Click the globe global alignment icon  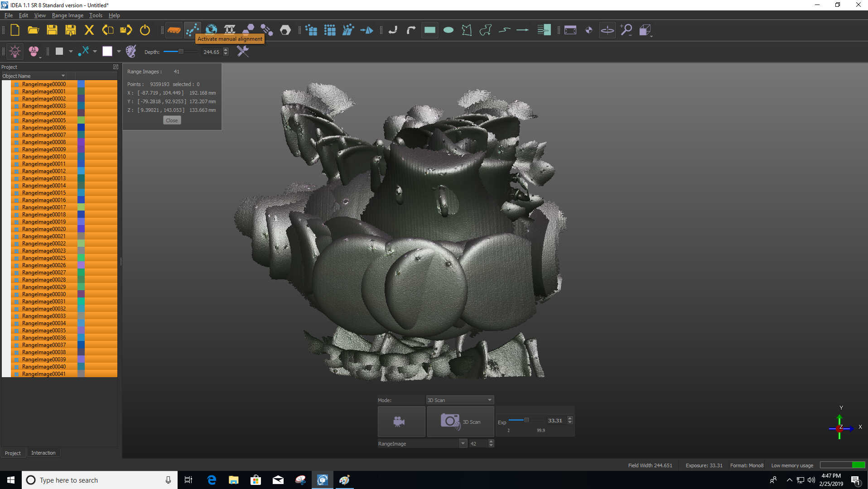211,30
